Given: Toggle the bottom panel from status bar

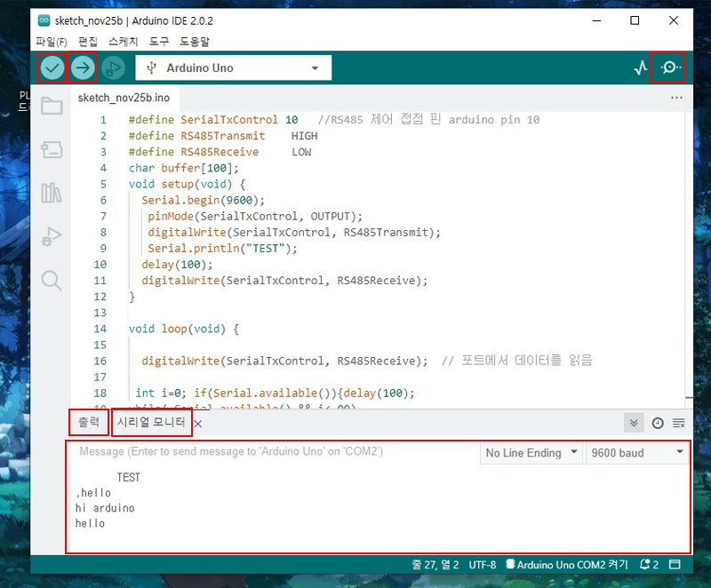Looking at the screenshot, I should tap(675, 564).
